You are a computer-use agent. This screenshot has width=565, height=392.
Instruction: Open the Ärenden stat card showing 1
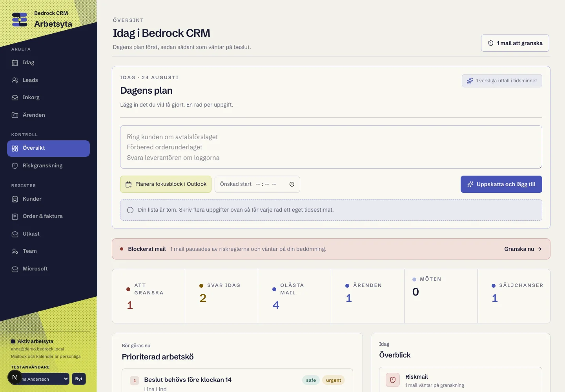(368, 296)
